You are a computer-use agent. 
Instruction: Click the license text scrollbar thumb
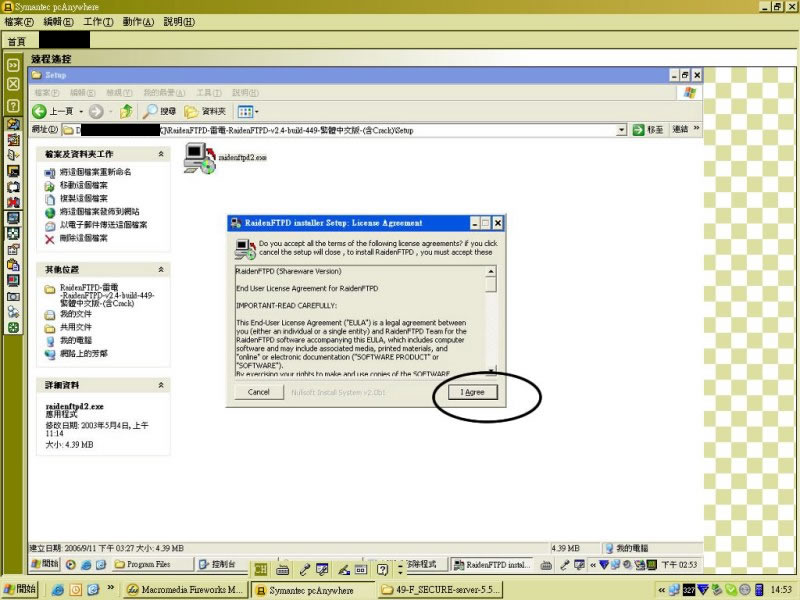(491, 285)
